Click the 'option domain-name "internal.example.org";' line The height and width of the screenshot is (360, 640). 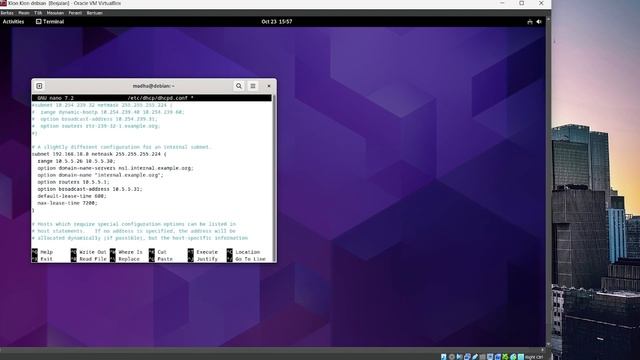[100, 175]
